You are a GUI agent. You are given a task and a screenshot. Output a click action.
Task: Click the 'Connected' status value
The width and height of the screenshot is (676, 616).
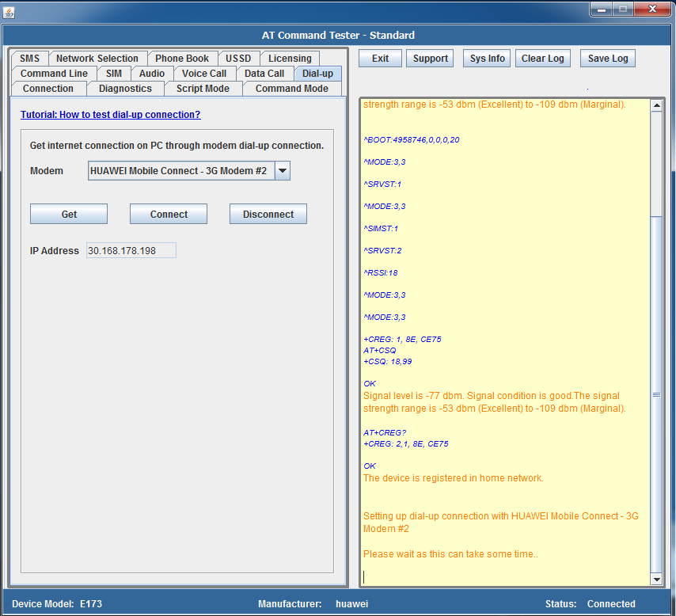[x=611, y=604]
